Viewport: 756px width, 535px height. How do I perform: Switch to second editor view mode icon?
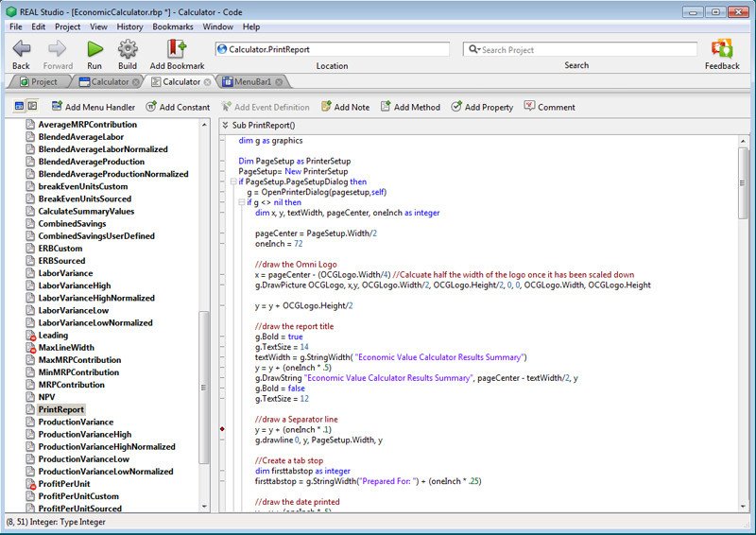pos(32,106)
